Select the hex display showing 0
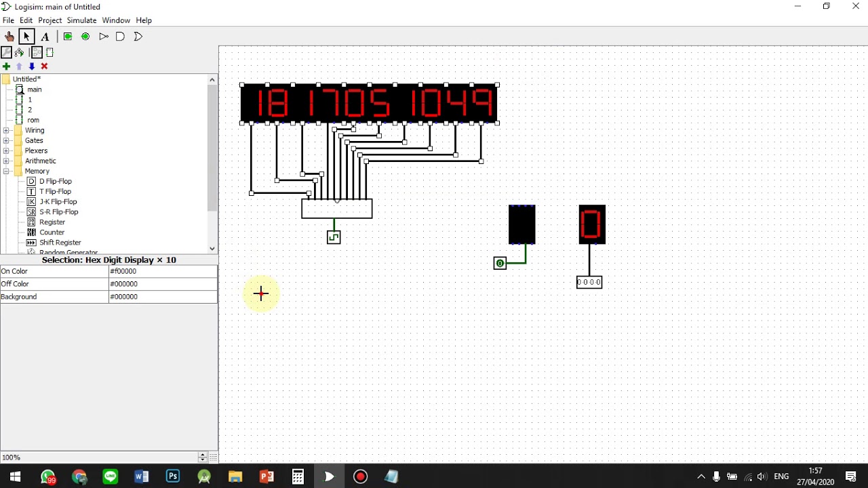The image size is (868, 488). tap(592, 224)
